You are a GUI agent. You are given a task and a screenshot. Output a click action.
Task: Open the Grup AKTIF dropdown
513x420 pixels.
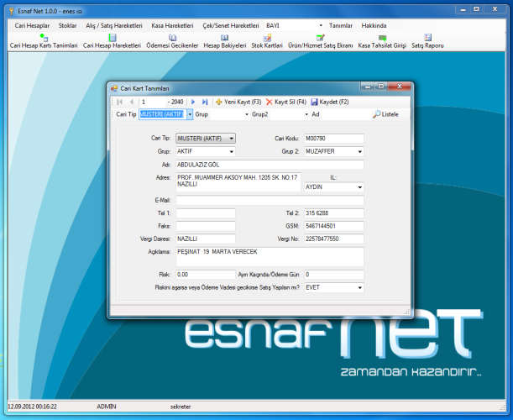(x=231, y=151)
